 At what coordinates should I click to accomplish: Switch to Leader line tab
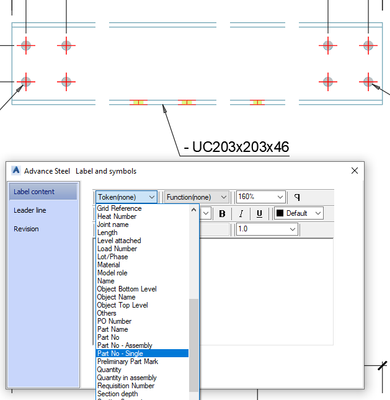[30, 210]
